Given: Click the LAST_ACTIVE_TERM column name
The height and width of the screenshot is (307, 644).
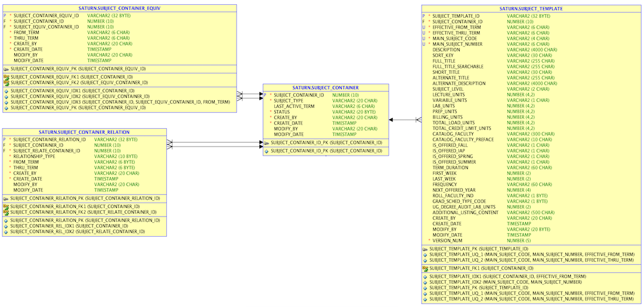Looking at the screenshot, I should tap(294, 106).
